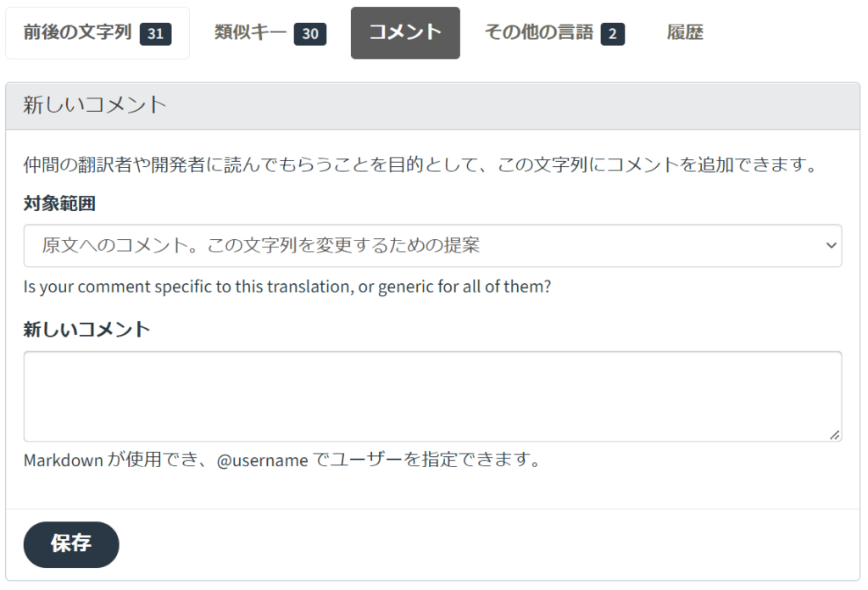
Task: Show the 履歴 tab
Action: (685, 33)
